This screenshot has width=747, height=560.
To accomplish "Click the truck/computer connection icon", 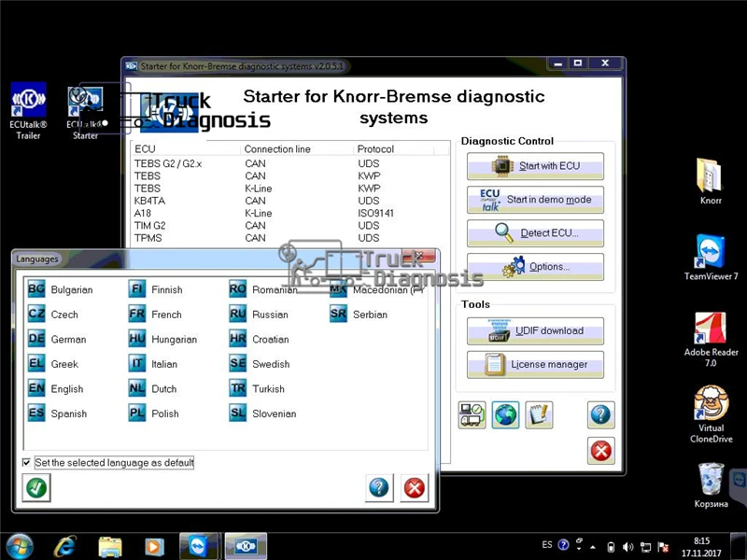I will (472, 414).
